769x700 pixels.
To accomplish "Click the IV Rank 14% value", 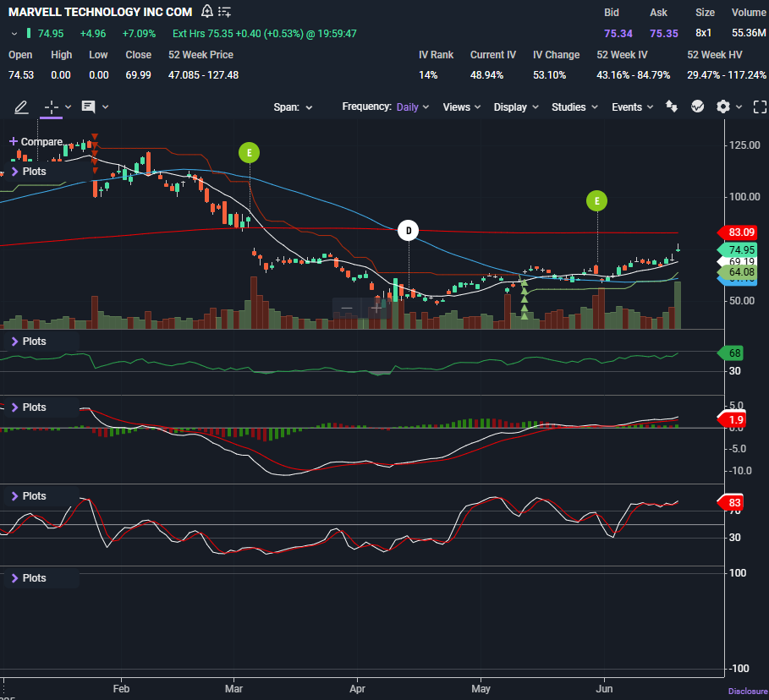I will [x=428, y=75].
